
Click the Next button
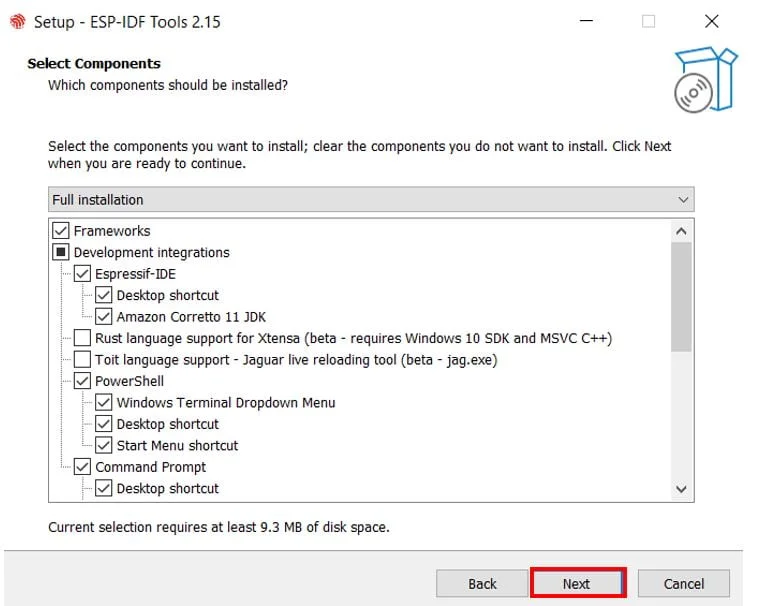(x=577, y=583)
